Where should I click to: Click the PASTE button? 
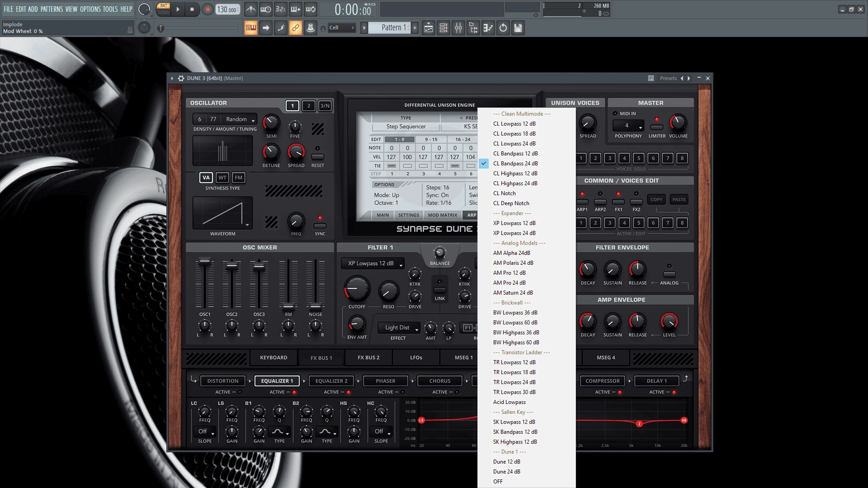click(x=679, y=199)
